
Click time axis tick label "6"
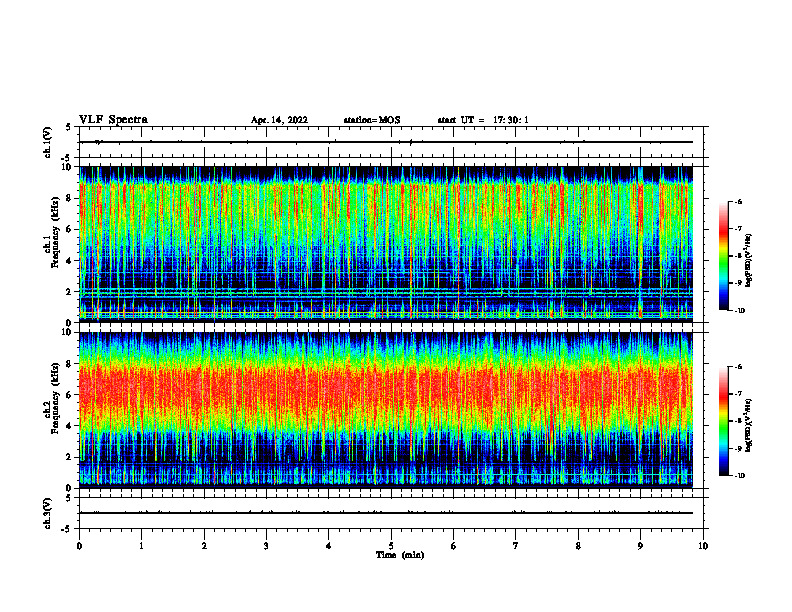pyautogui.click(x=454, y=546)
